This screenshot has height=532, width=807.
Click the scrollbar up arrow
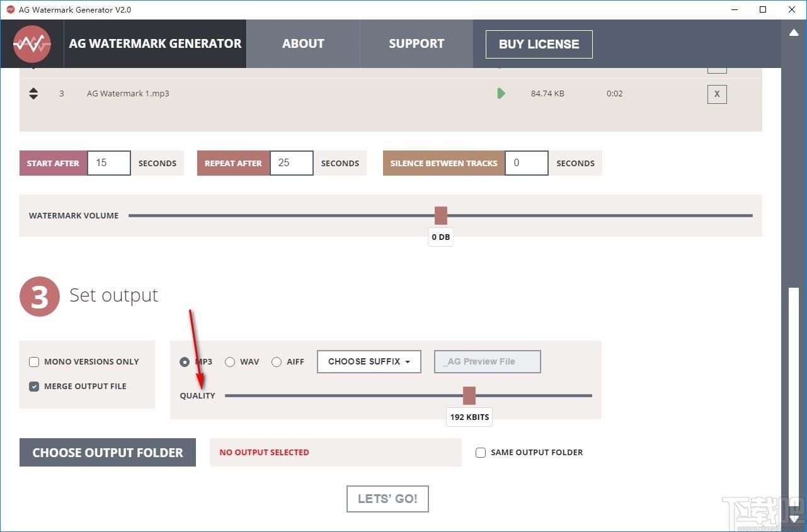(x=794, y=32)
